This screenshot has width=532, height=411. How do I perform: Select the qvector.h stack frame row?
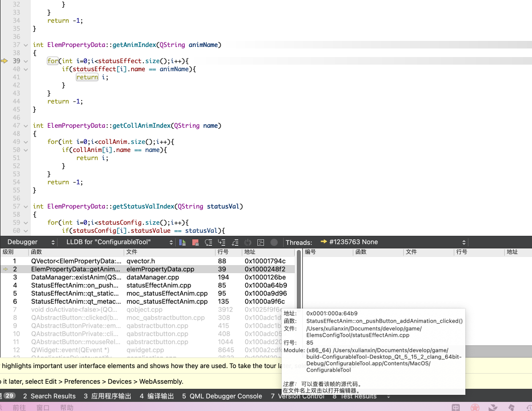[141, 261]
